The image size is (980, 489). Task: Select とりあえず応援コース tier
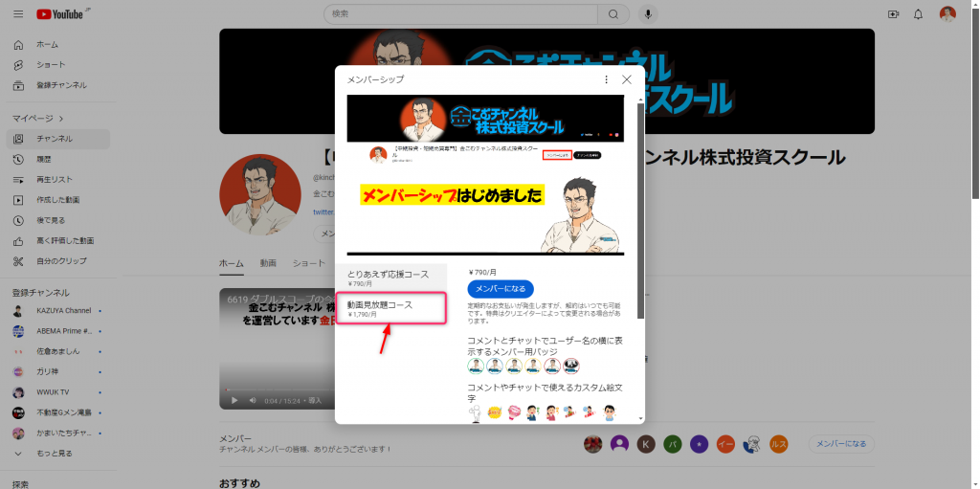[x=391, y=278]
